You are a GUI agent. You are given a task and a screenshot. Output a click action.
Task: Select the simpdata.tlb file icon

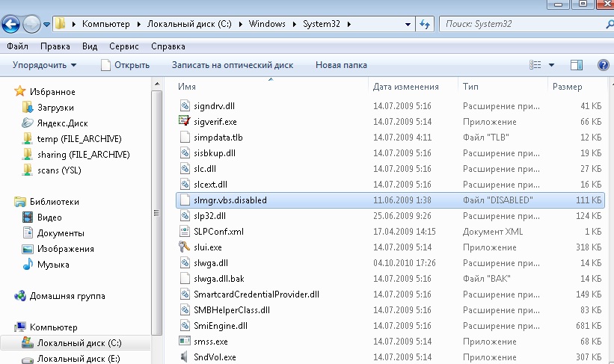pyautogui.click(x=185, y=137)
